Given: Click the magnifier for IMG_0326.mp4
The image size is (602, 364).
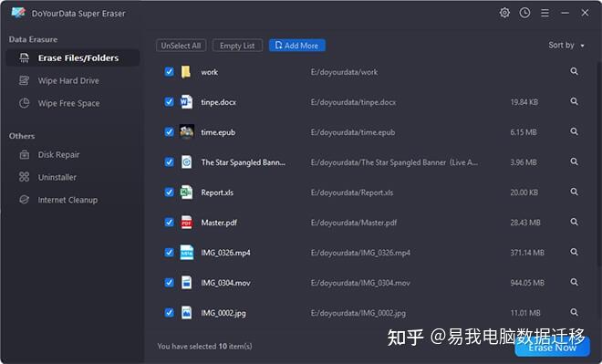Looking at the screenshot, I should pyautogui.click(x=574, y=252).
